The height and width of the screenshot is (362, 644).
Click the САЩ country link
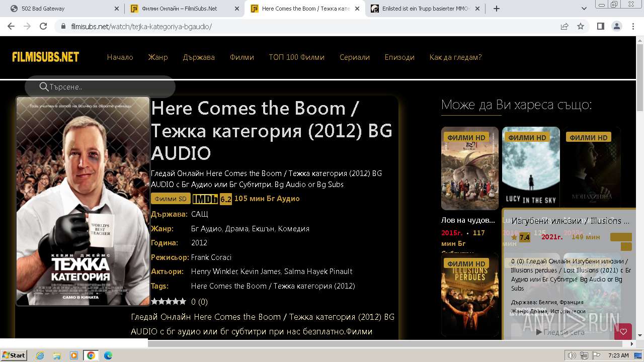tap(200, 214)
